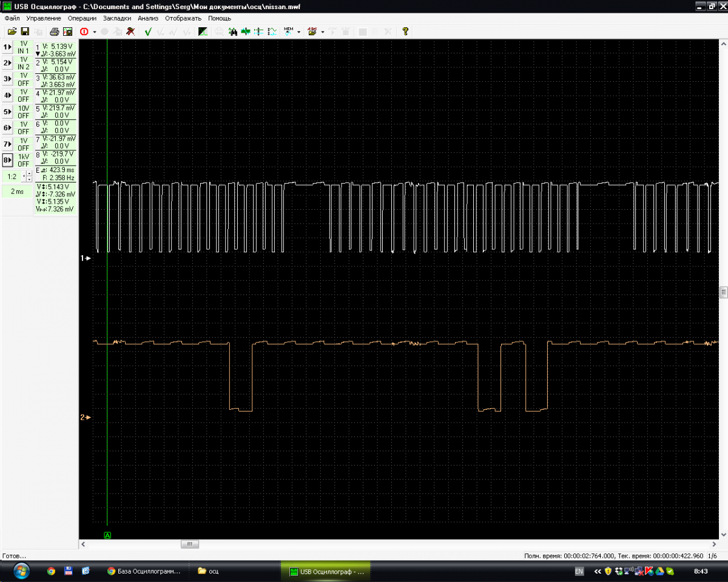This screenshot has width=728, height=582.
Task: Open the dropdown arrow beside the red record icon
Action: (95, 32)
